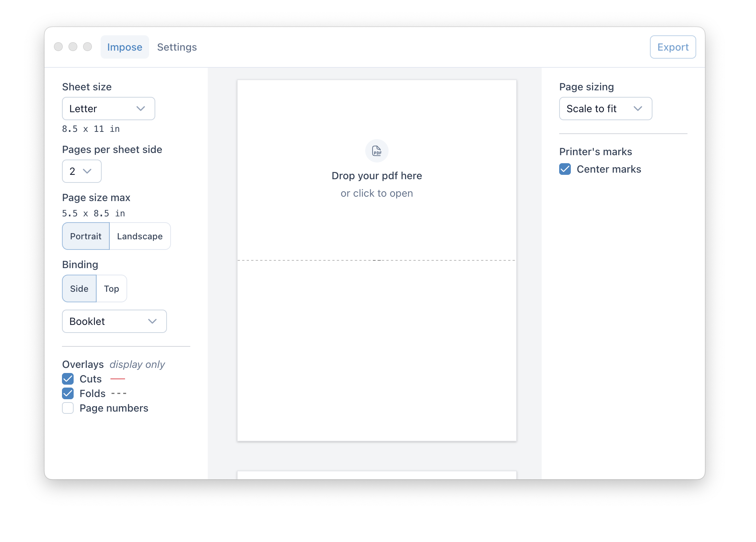Viewport: 756px width, 542px height.
Task: Click the drop your pdf area
Action: pyautogui.click(x=377, y=176)
